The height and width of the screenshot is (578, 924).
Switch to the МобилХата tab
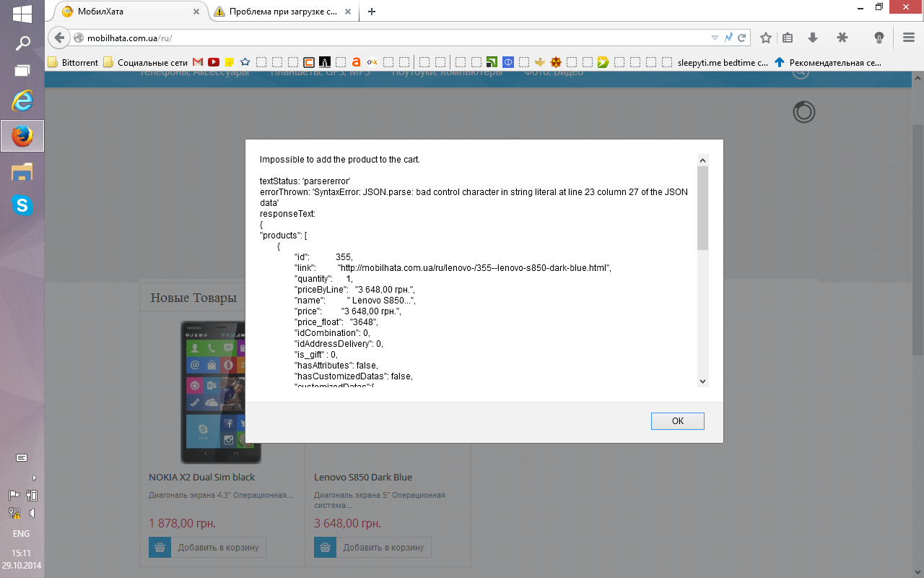tap(130, 12)
